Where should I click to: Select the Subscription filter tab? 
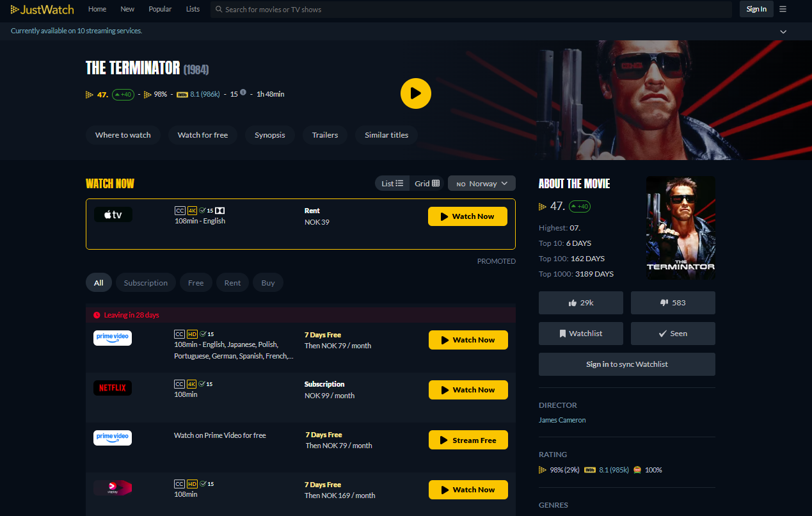146,282
